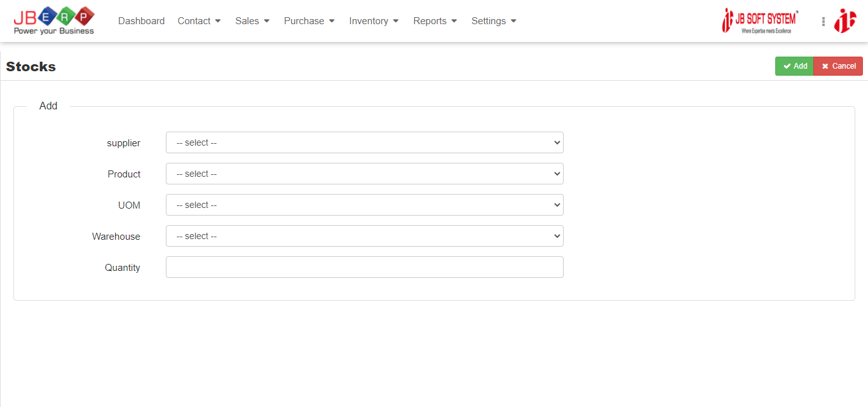Click the Stocks page heading
This screenshot has width=868, height=407.
pos(31,67)
